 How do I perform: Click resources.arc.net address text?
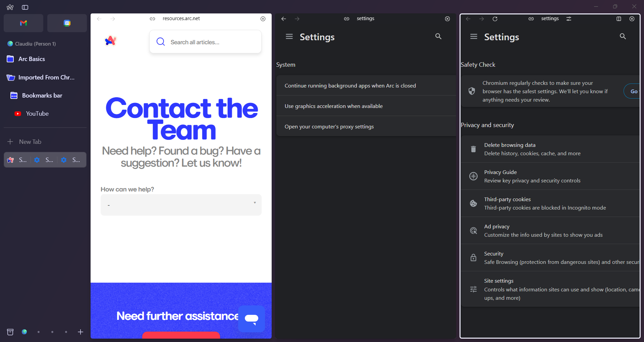tap(181, 18)
